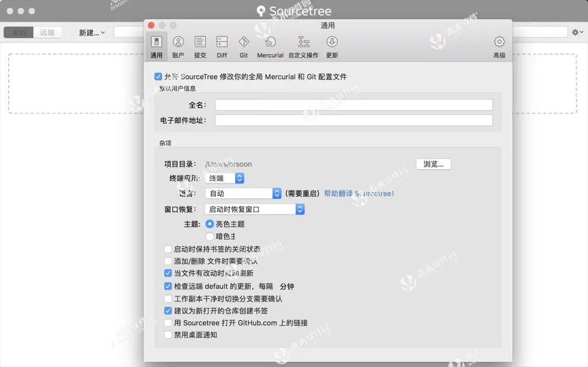Switch to the Git preferences tab
The image size is (588, 367).
(243, 47)
